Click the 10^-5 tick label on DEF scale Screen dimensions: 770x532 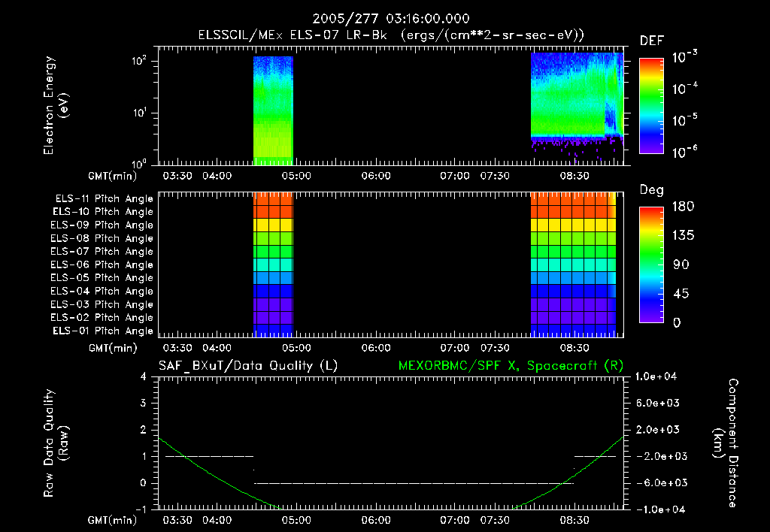click(x=684, y=119)
